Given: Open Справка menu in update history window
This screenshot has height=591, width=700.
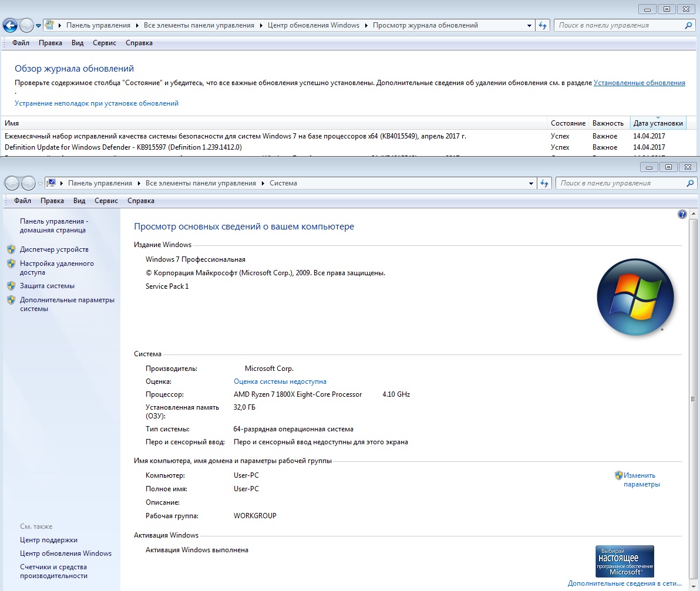Looking at the screenshot, I should click(139, 43).
